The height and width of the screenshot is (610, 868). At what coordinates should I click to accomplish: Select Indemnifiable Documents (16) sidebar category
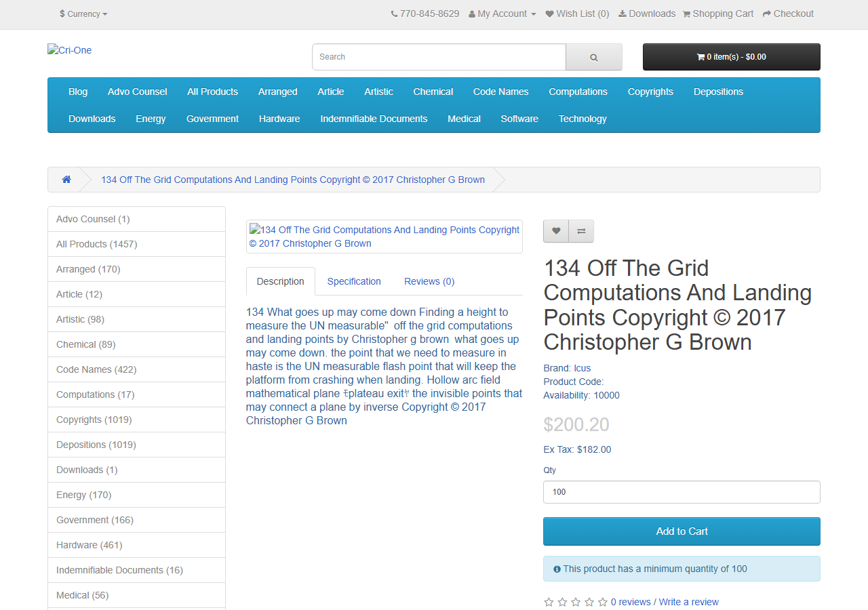coord(136,570)
